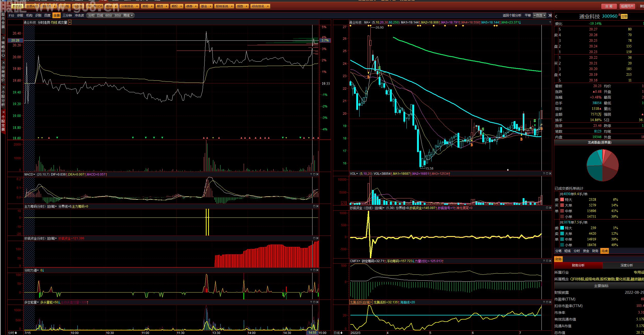Close the 龙腾活跃 indicator panel
Screen dimensions: 644x335
pyautogui.click(x=550, y=302)
